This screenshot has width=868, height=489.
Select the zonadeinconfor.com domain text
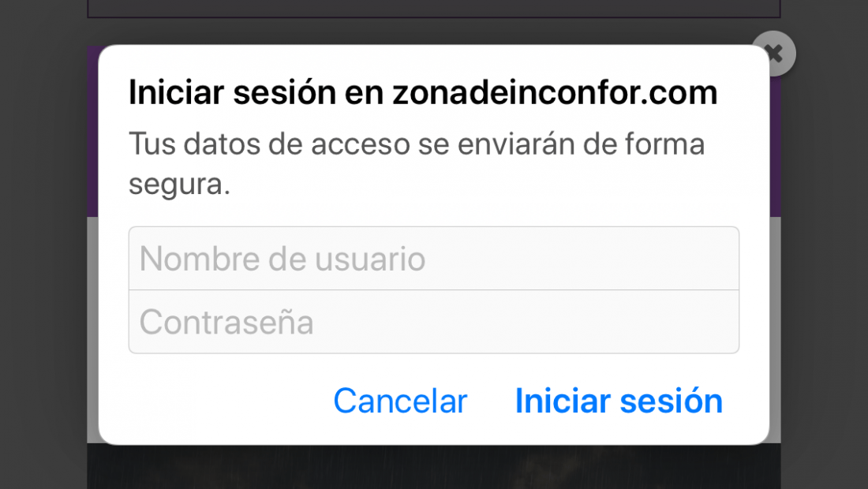[556, 91]
